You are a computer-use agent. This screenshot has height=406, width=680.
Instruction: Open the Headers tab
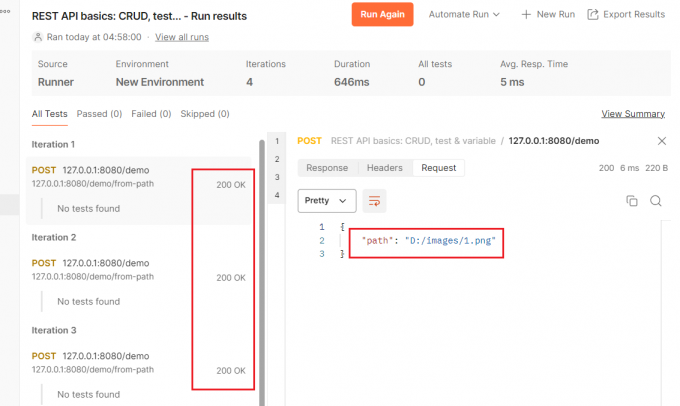pyautogui.click(x=384, y=168)
